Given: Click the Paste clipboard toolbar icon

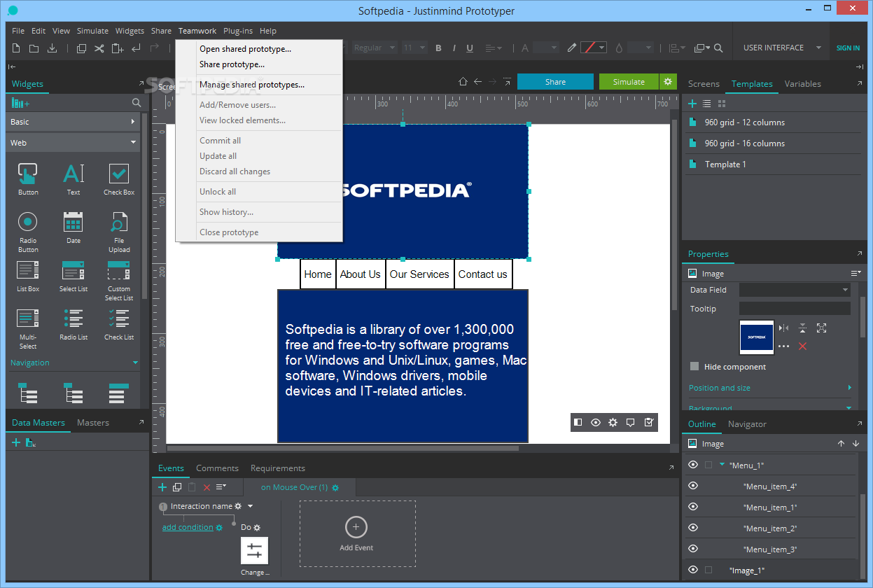Looking at the screenshot, I should tap(117, 48).
